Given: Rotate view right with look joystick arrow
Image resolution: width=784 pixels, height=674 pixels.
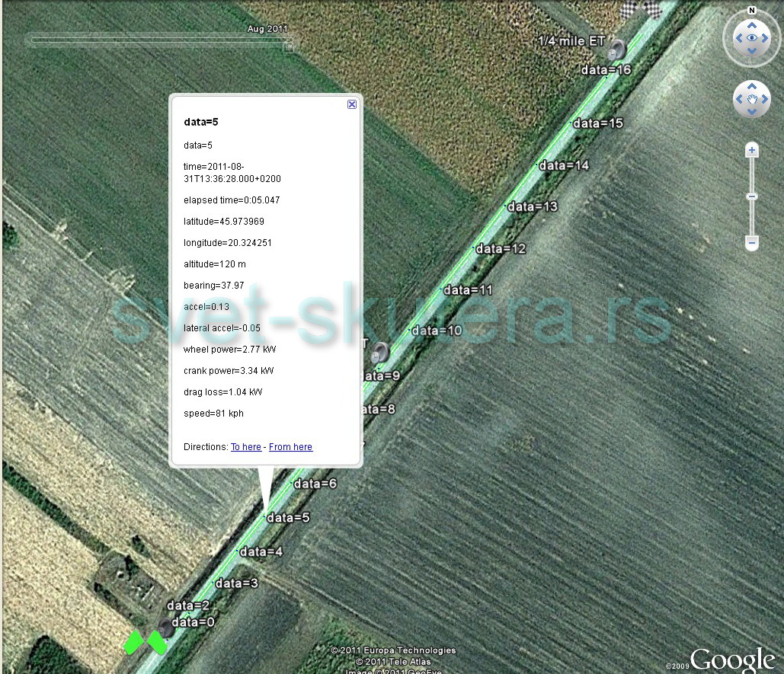Looking at the screenshot, I should point(765,38).
